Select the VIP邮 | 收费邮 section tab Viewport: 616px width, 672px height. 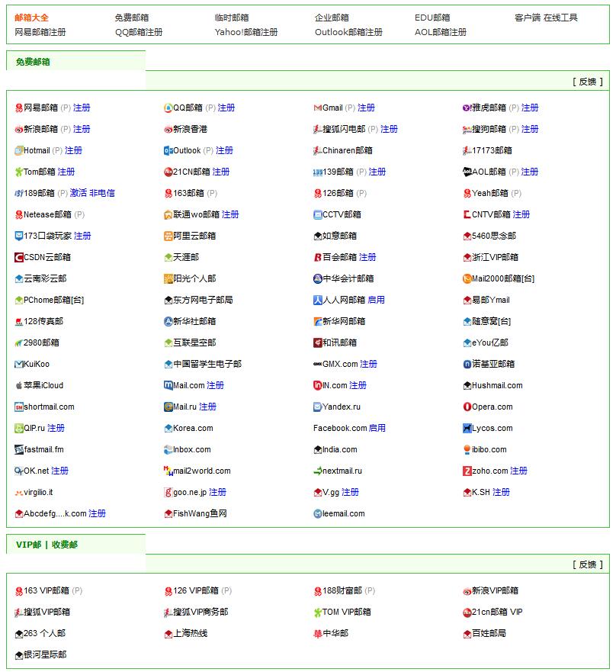pos(47,545)
